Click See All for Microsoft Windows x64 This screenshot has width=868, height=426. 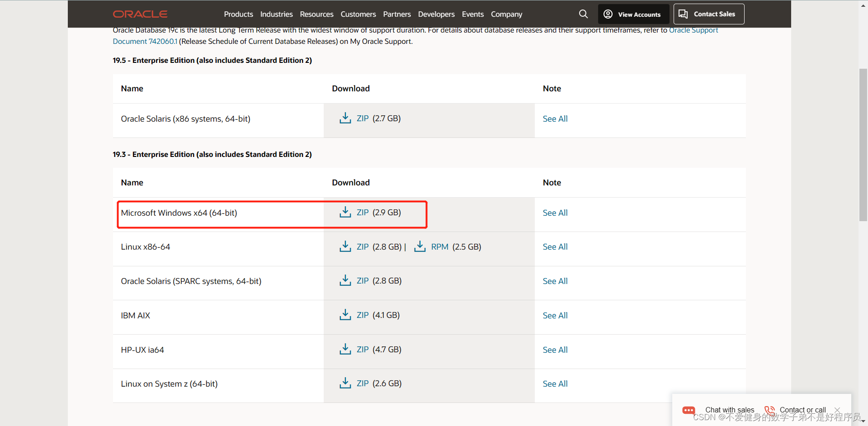(x=555, y=213)
